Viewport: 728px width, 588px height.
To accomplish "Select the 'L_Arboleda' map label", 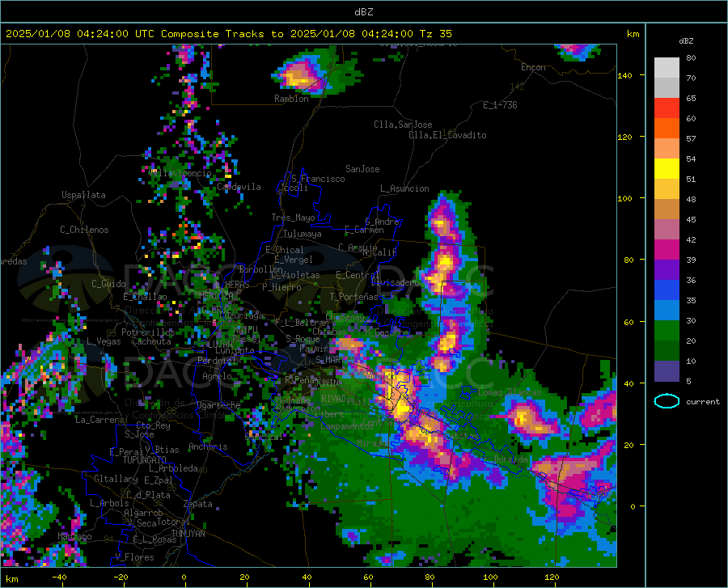I will 173,468.
